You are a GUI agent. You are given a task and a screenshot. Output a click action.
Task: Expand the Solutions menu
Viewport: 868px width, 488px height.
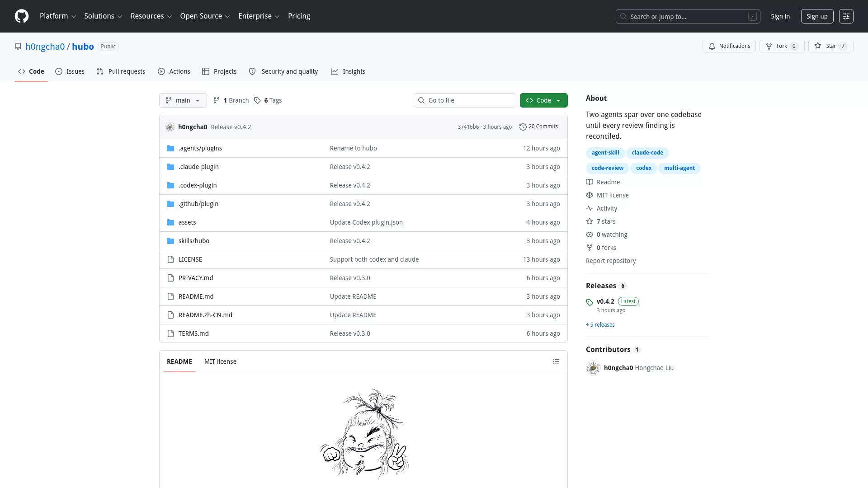point(103,16)
